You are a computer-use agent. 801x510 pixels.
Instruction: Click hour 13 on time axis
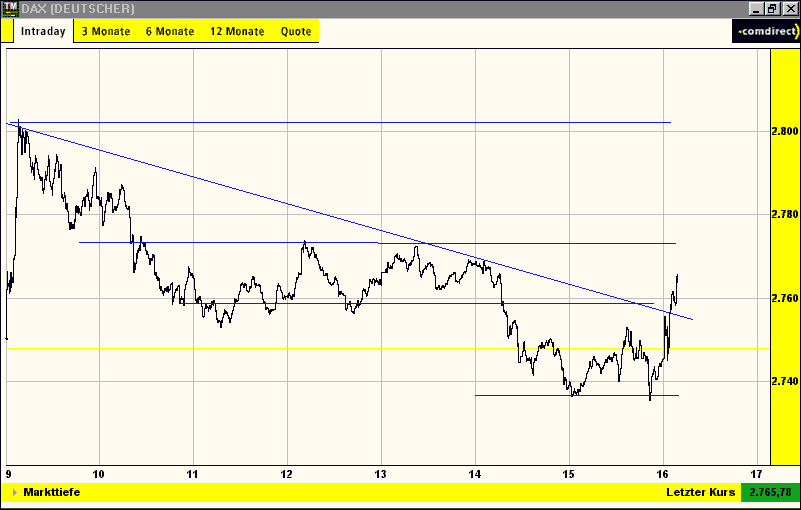click(x=381, y=474)
